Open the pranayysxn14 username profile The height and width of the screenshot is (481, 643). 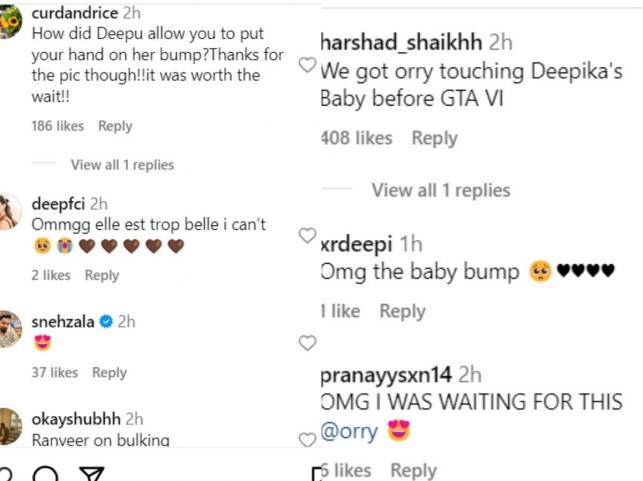pos(385,376)
